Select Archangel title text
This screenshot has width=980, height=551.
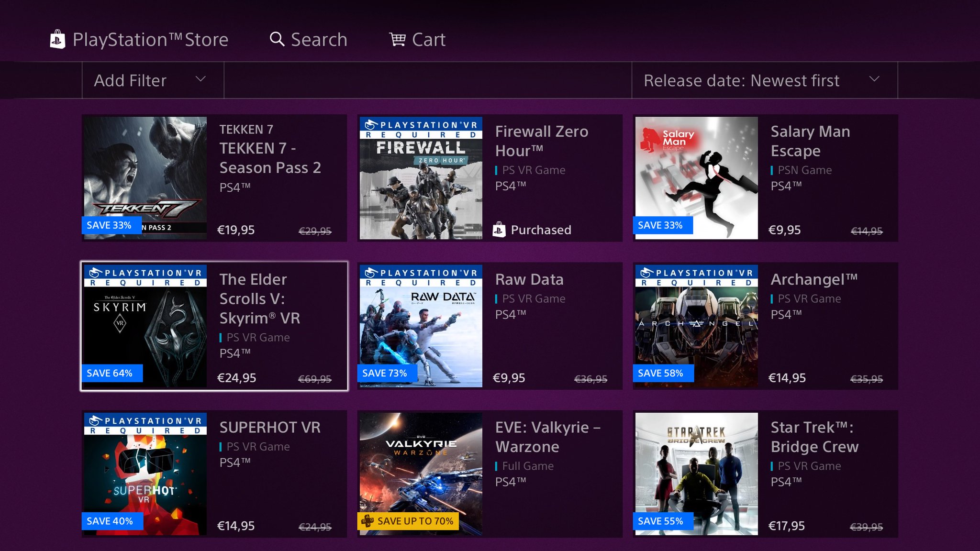click(814, 279)
